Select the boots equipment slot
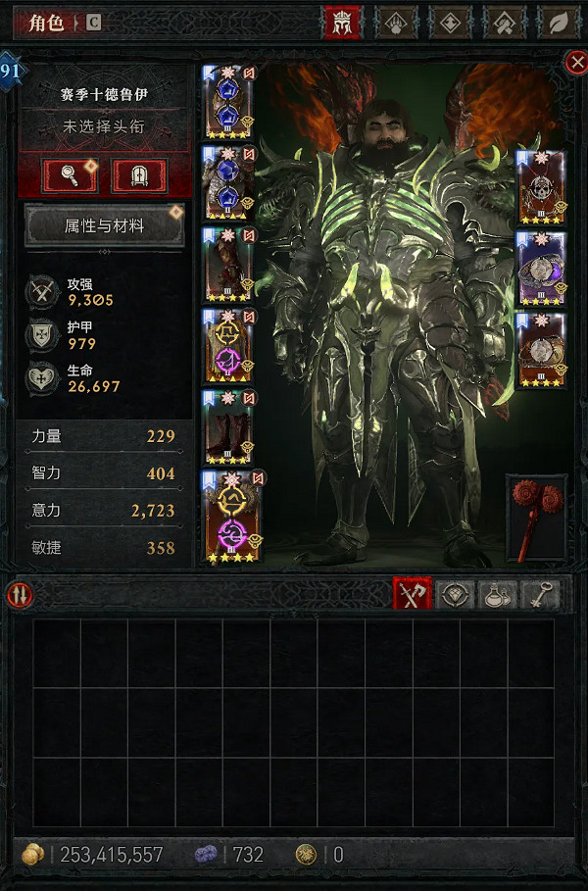The height and width of the screenshot is (891, 588). (x=228, y=427)
